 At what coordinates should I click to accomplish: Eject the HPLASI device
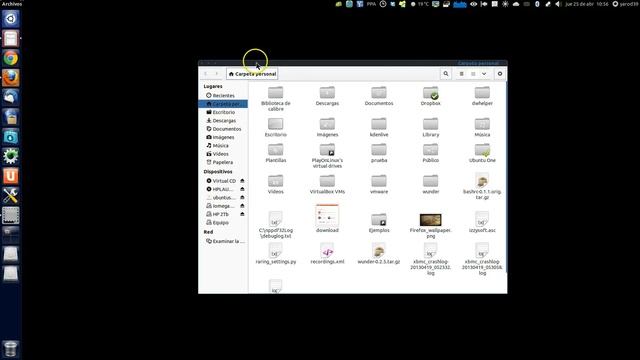pyautogui.click(x=242, y=189)
